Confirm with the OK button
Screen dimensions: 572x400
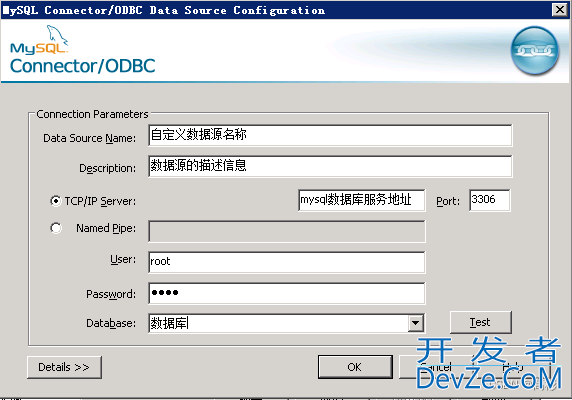tap(355, 367)
